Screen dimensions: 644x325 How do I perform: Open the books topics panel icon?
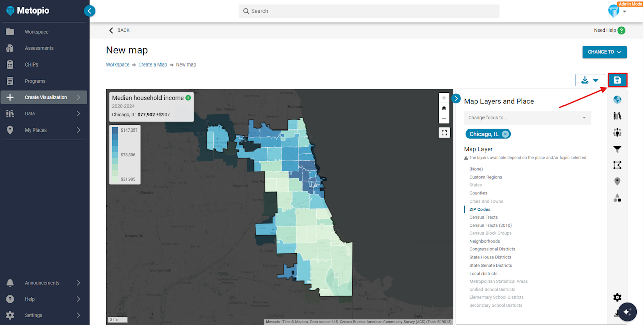point(617,116)
